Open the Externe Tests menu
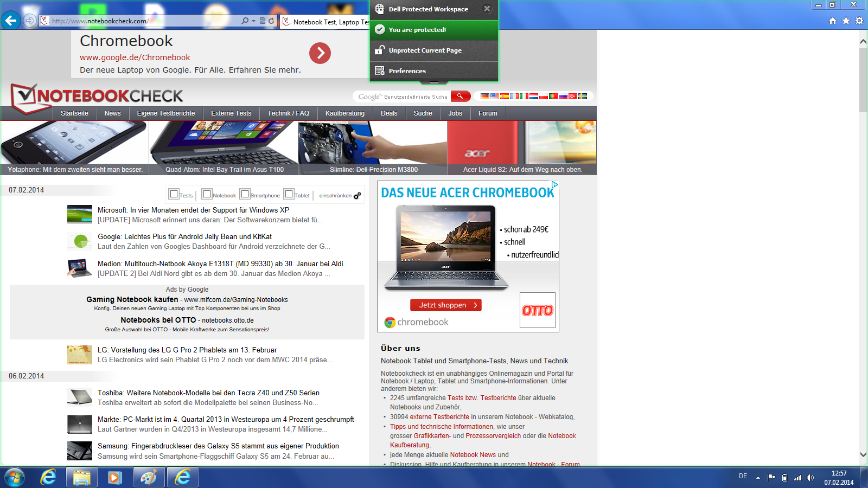868x488 pixels. pos(231,113)
